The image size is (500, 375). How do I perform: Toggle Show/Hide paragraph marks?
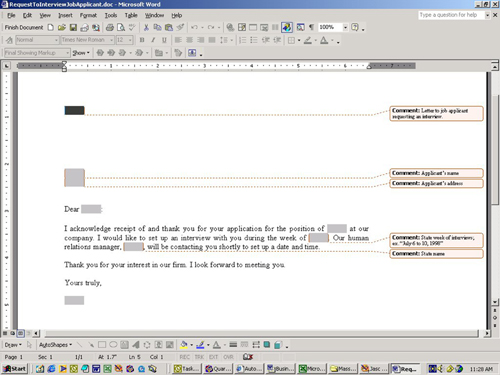coord(311,27)
